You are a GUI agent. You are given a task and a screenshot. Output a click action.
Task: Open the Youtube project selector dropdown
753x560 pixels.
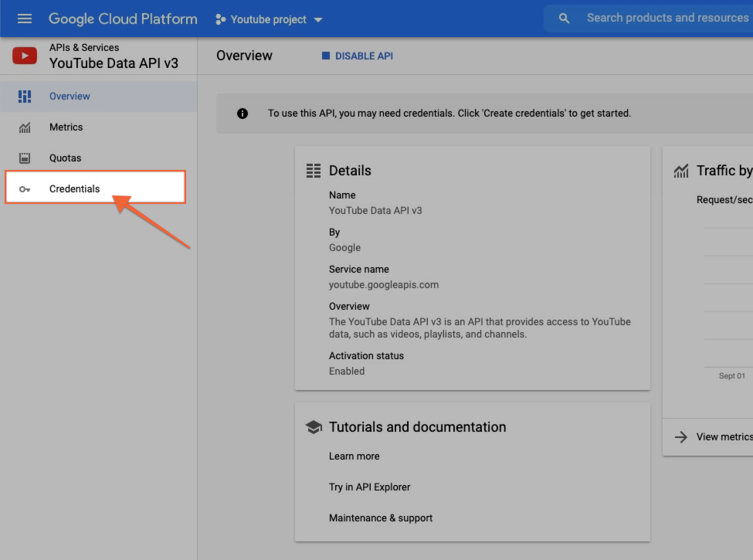tap(269, 19)
